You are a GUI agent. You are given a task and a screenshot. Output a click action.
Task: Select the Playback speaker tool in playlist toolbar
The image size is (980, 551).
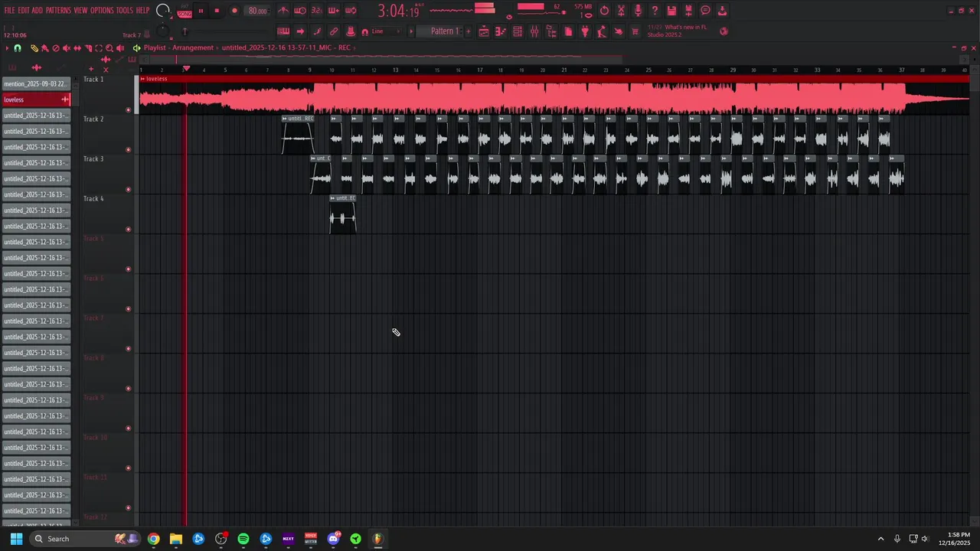click(120, 48)
